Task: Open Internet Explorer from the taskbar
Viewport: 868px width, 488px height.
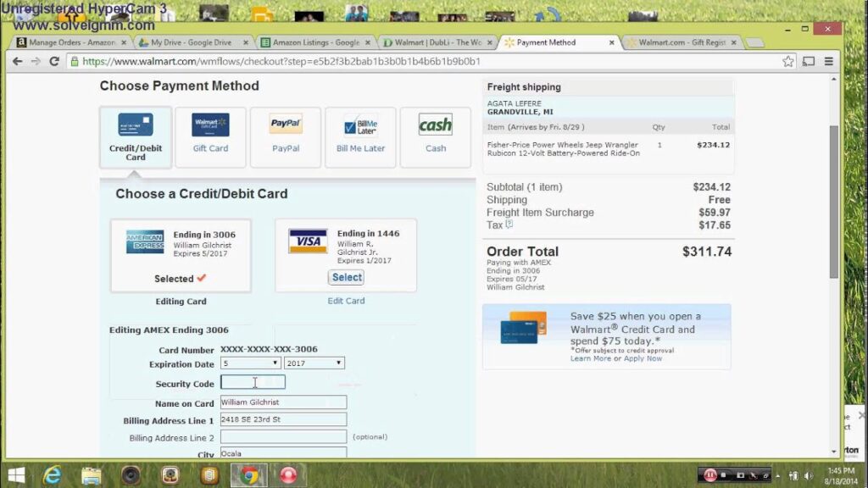Action: 53,475
